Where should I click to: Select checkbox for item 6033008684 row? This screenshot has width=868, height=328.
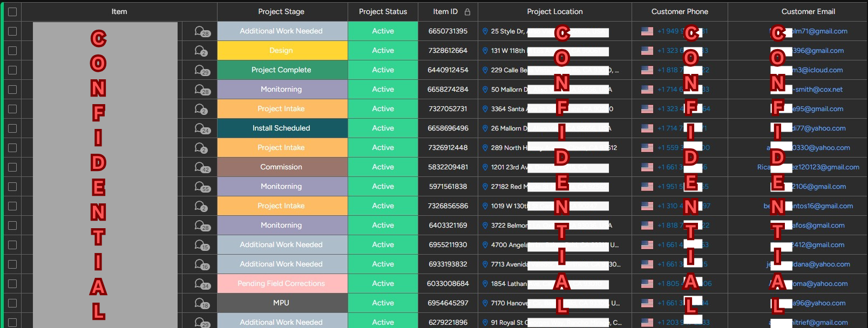(x=12, y=284)
